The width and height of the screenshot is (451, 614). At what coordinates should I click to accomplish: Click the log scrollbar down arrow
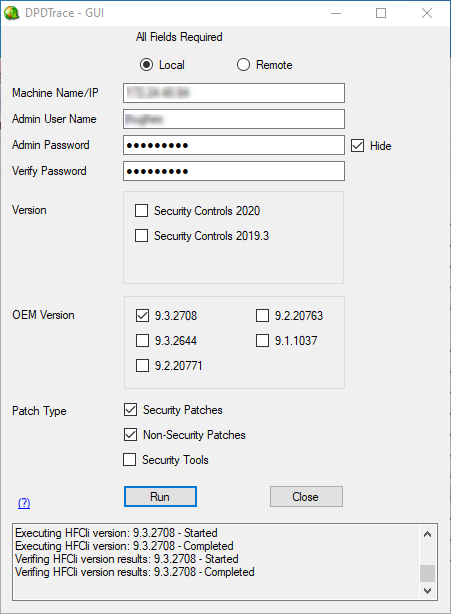pos(428,591)
